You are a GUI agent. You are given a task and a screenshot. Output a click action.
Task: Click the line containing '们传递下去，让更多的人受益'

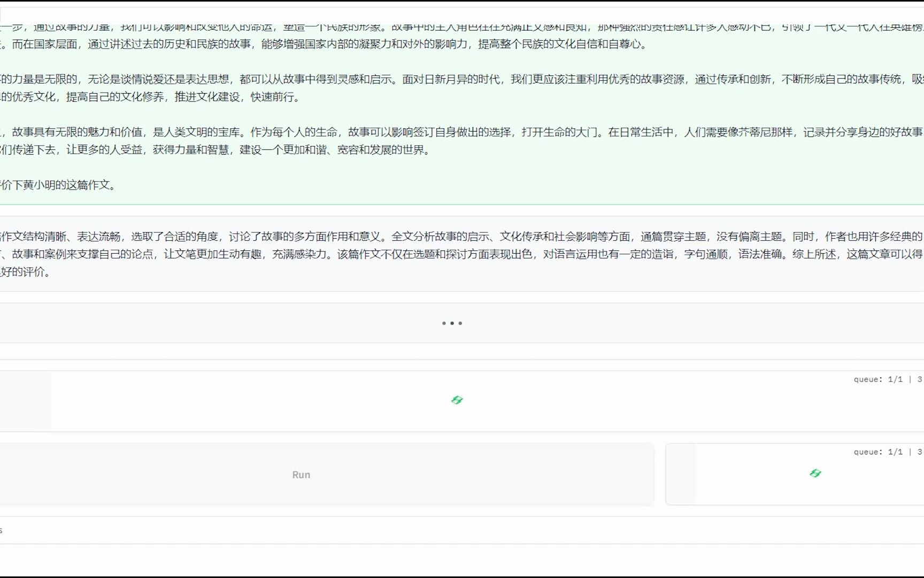coord(216,150)
